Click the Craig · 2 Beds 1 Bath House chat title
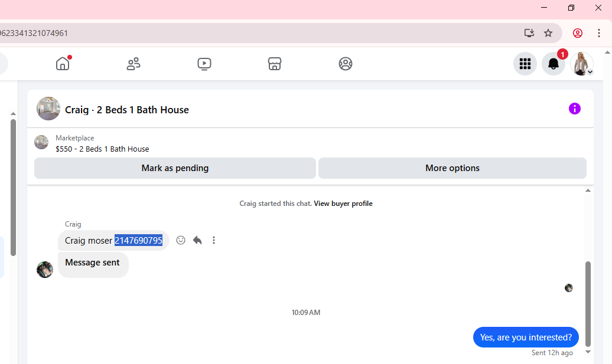Image resolution: width=612 pixels, height=364 pixels. [127, 110]
